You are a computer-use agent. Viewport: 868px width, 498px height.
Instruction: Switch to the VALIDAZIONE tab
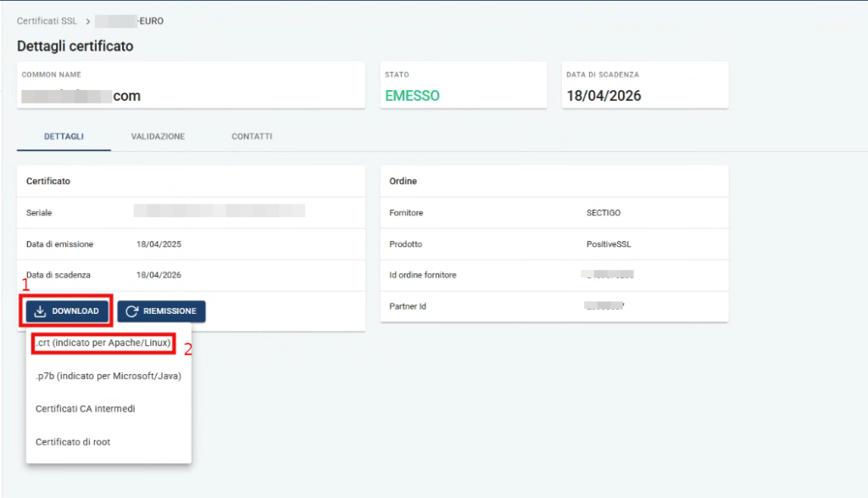[x=158, y=137]
